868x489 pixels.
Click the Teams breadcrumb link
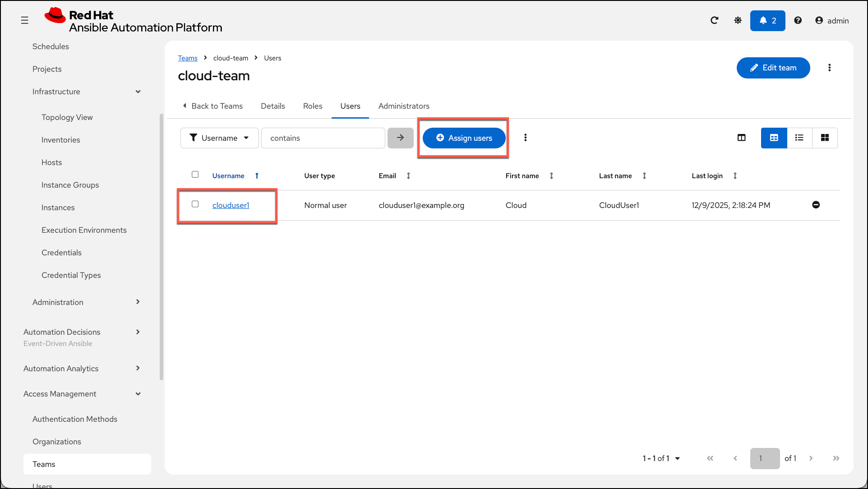click(x=188, y=58)
